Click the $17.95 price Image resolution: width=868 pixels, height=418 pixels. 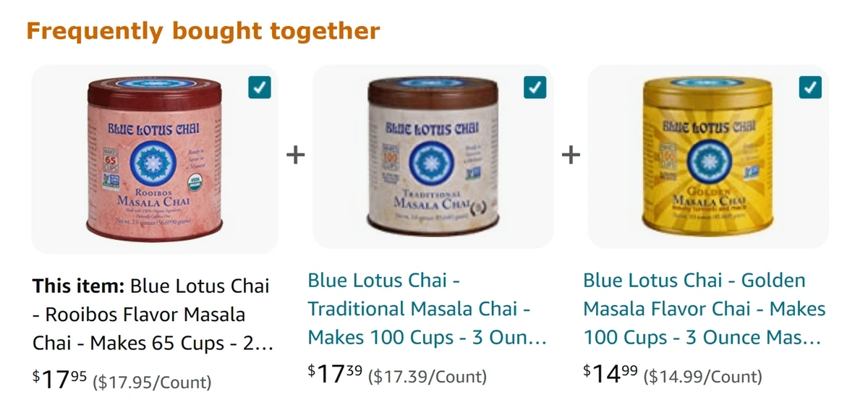pos(61,379)
